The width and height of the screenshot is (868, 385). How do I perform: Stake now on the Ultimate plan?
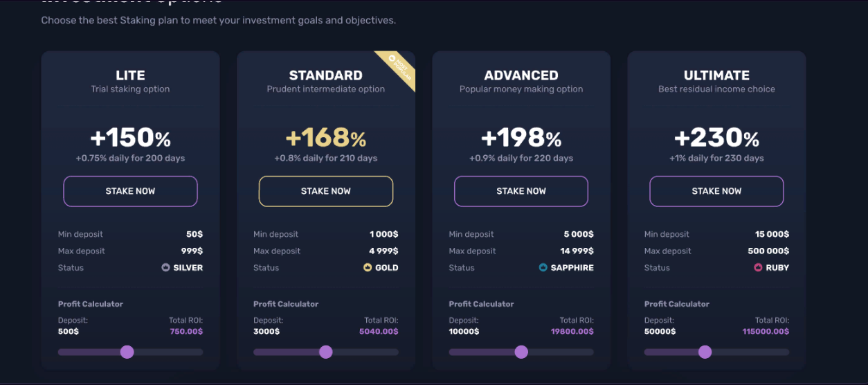click(x=716, y=191)
